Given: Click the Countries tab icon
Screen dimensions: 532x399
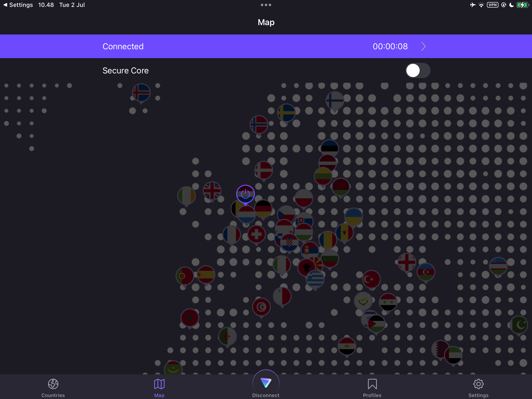Looking at the screenshot, I should click(x=53, y=383).
